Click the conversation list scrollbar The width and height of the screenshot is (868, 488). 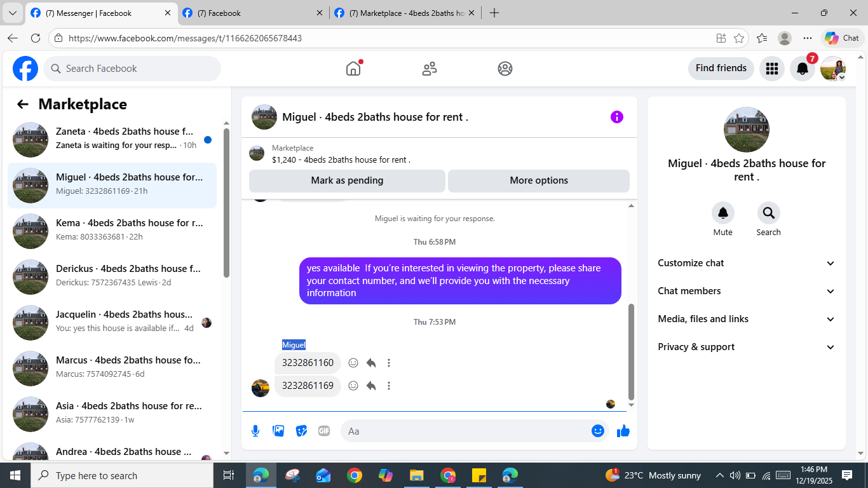pyautogui.click(x=226, y=203)
